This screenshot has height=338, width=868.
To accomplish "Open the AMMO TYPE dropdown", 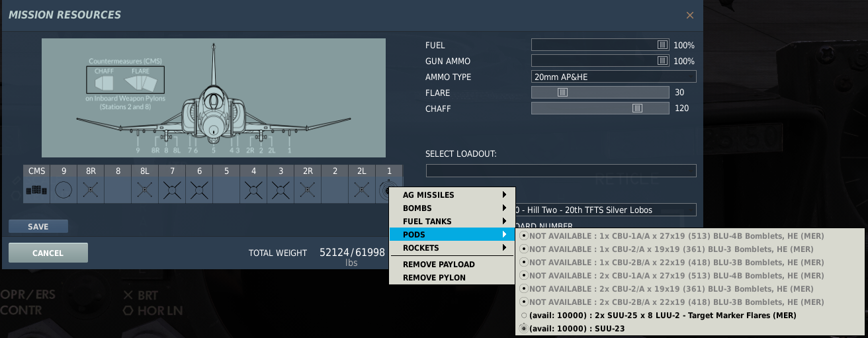I will [614, 77].
